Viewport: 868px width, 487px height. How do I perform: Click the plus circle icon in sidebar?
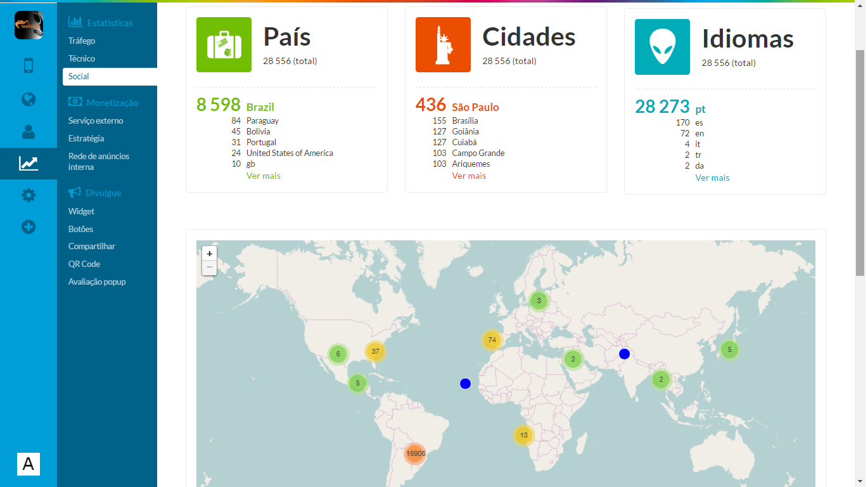point(29,227)
